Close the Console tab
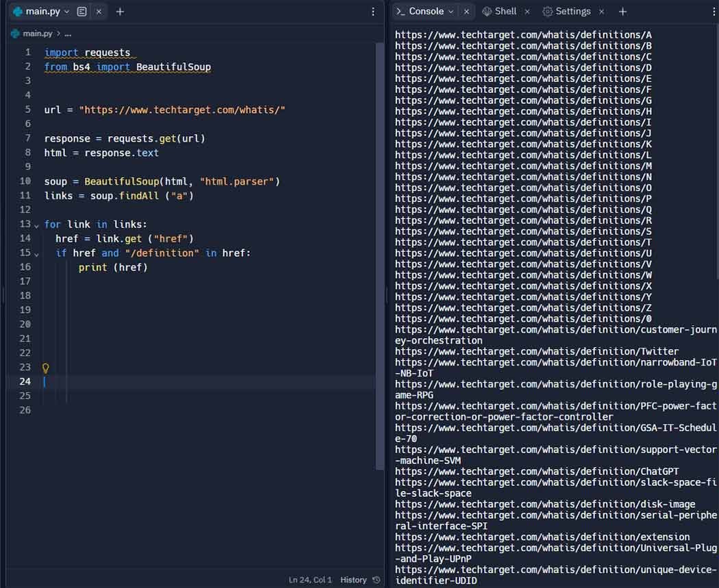Viewport: 719px width, 588px height. tap(466, 12)
